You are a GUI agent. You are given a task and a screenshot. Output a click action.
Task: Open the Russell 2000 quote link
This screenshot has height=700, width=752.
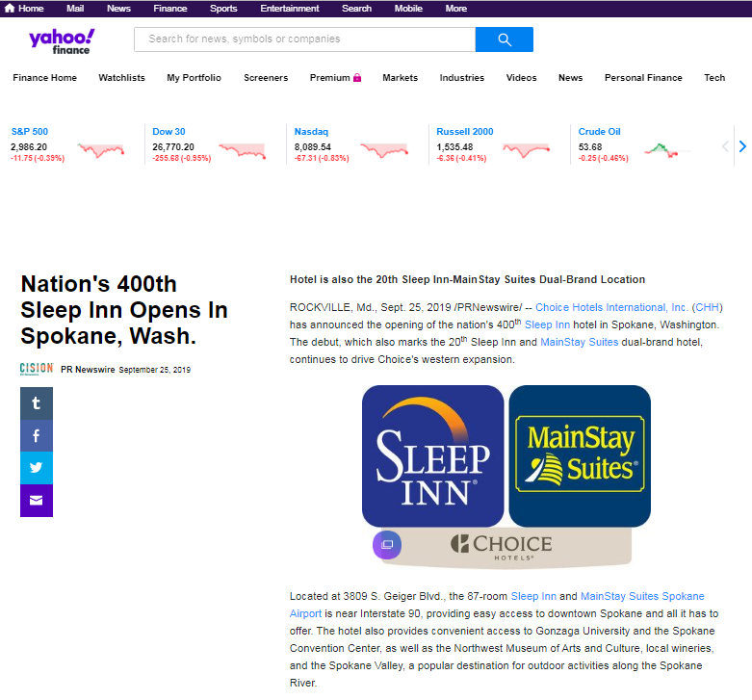click(465, 131)
